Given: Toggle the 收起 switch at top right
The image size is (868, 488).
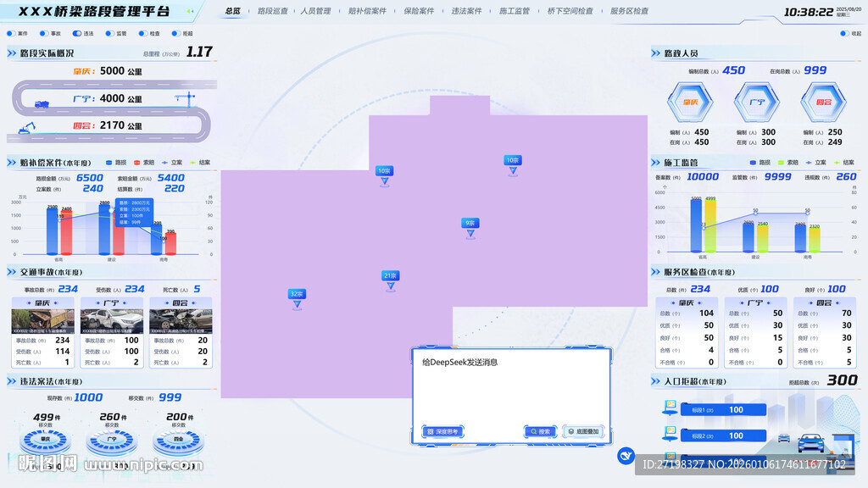Looking at the screenshot, I should coord(845,33).
